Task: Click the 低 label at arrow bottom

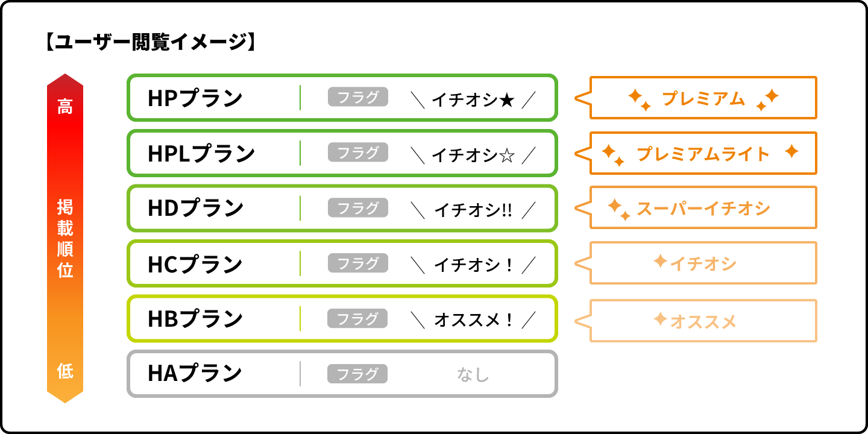Action: (x=65, y=371)
